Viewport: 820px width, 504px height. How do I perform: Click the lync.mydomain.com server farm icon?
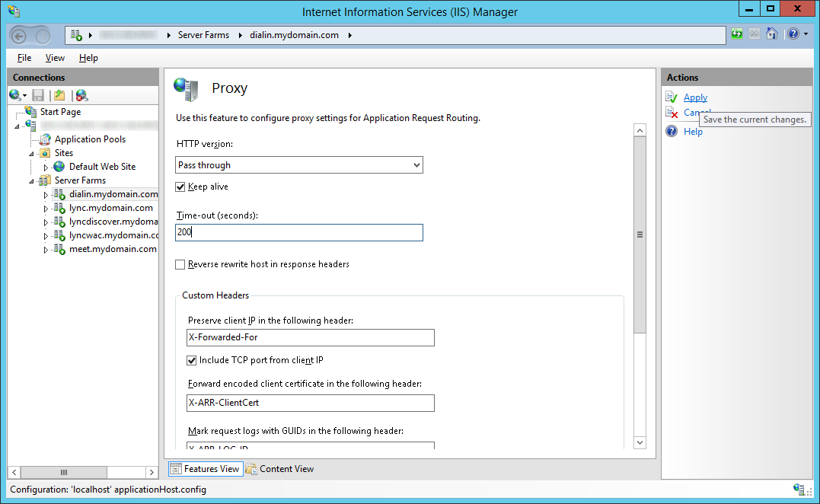(x=59, y=208)
